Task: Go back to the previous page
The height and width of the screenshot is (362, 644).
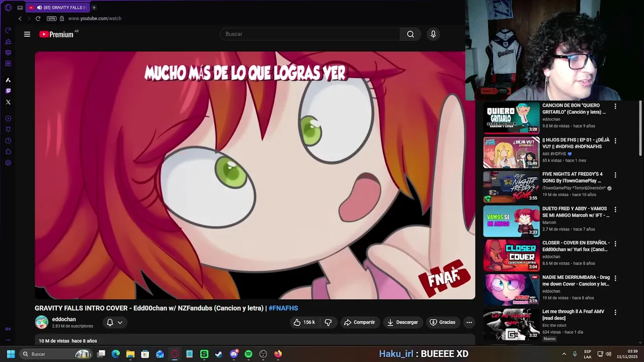Action: pos(20,19)
